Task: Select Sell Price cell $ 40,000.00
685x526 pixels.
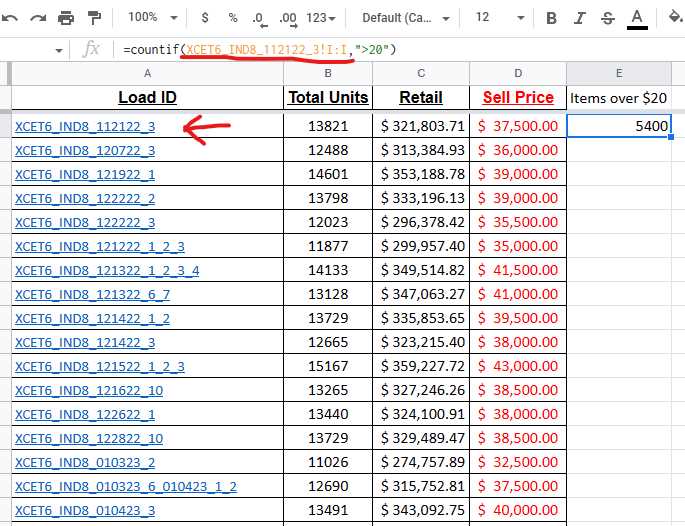Action: [x=518, y=510]
